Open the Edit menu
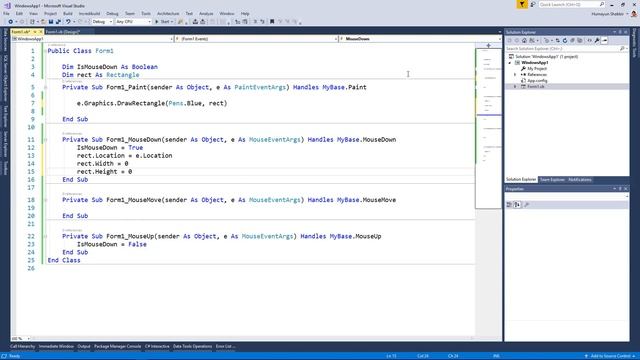640x360 pixels. tap(19, 13)
